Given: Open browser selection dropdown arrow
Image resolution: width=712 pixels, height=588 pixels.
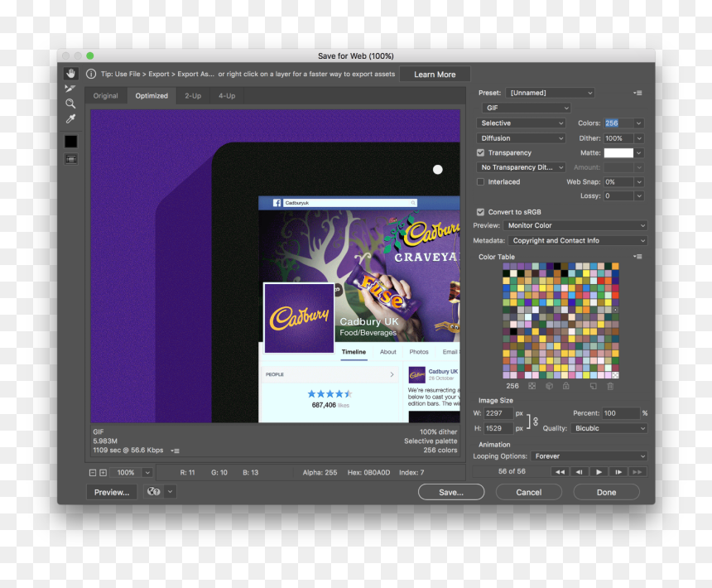Looking at the screenshot, I should tap(171, 492).
